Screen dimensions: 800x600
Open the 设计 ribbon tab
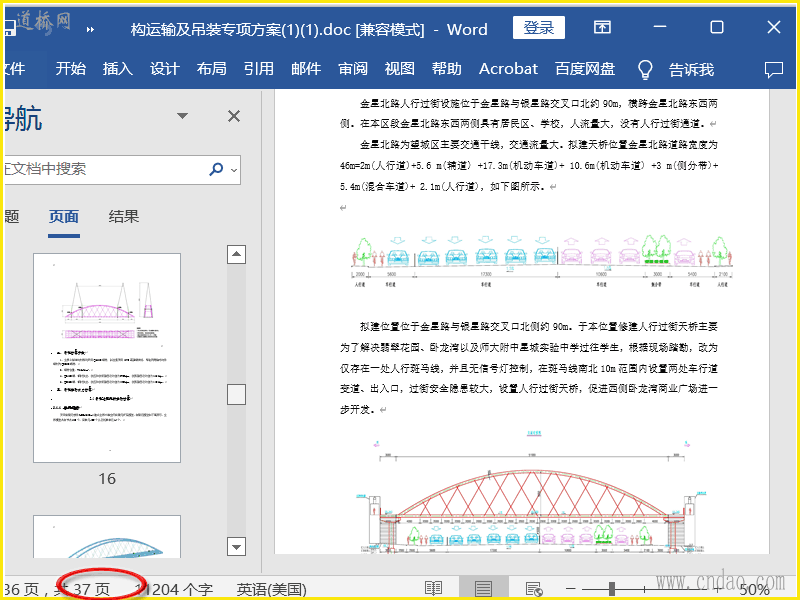tap(164, 68)
